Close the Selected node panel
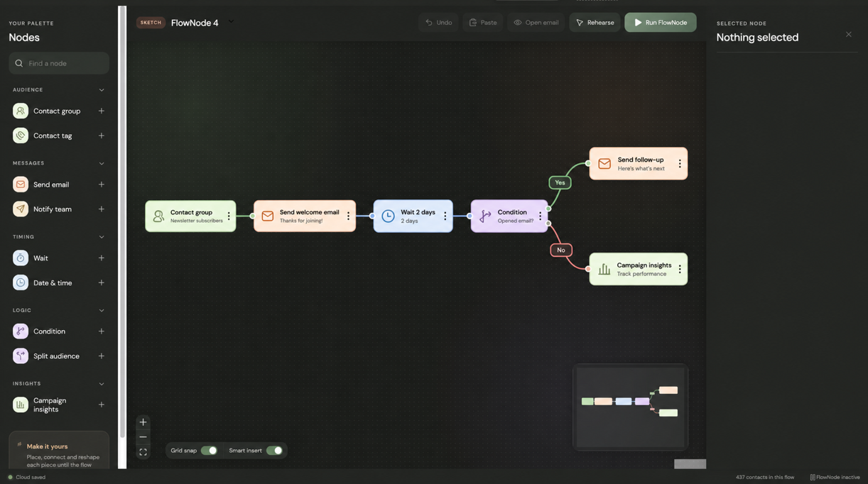Screen dimensions: 868x484 pyautogui.click(x=849, y=34)
